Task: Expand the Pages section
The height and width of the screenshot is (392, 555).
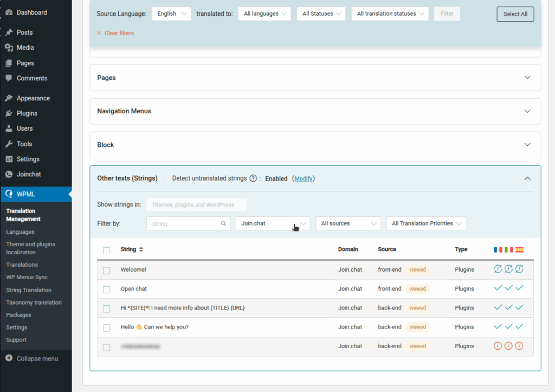Action: [x=315, y=78]
